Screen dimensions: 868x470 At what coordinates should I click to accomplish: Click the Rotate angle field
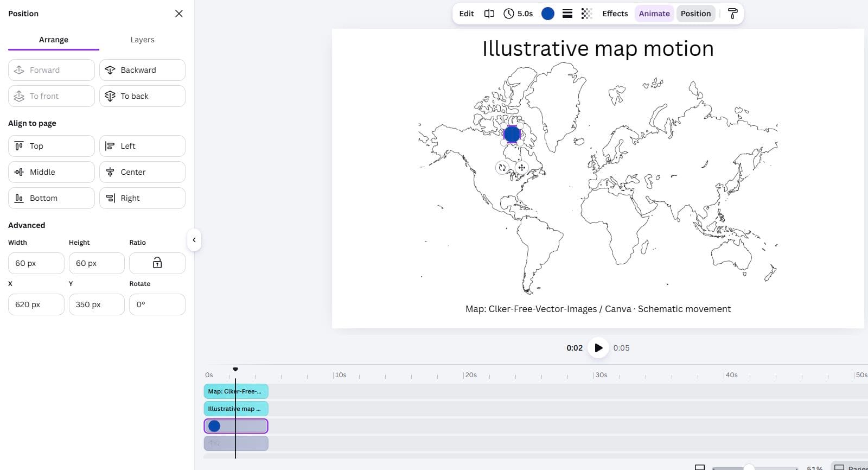coord(157,304)
